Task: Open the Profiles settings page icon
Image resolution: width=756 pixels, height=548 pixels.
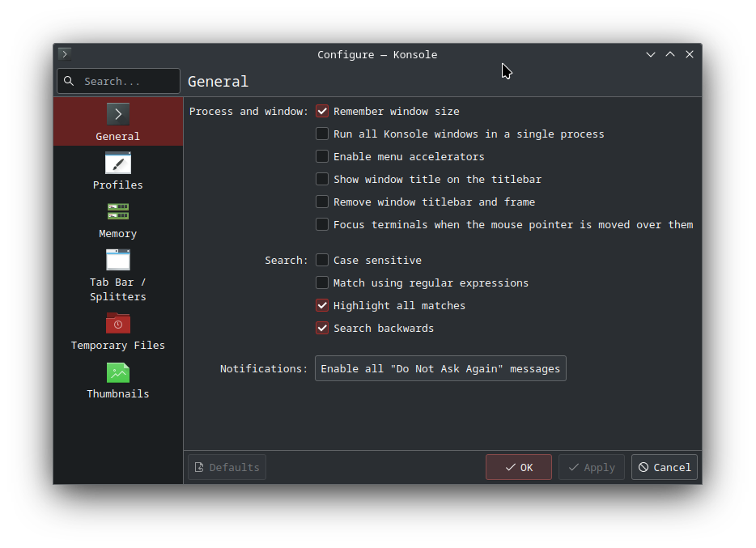Action: coord(118,163)
